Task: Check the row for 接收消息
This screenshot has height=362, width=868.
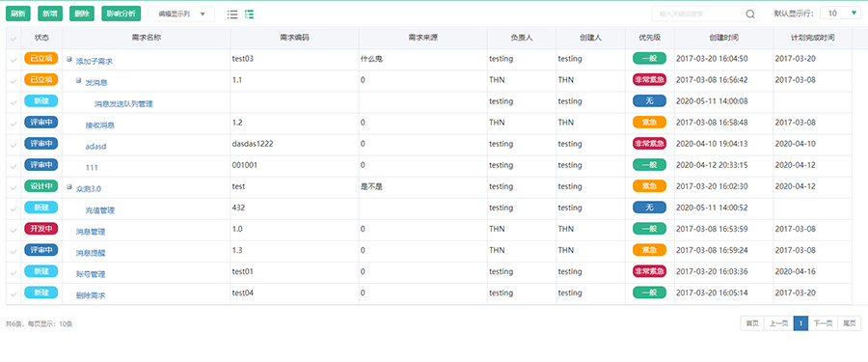Action: (x=14, y=124)
